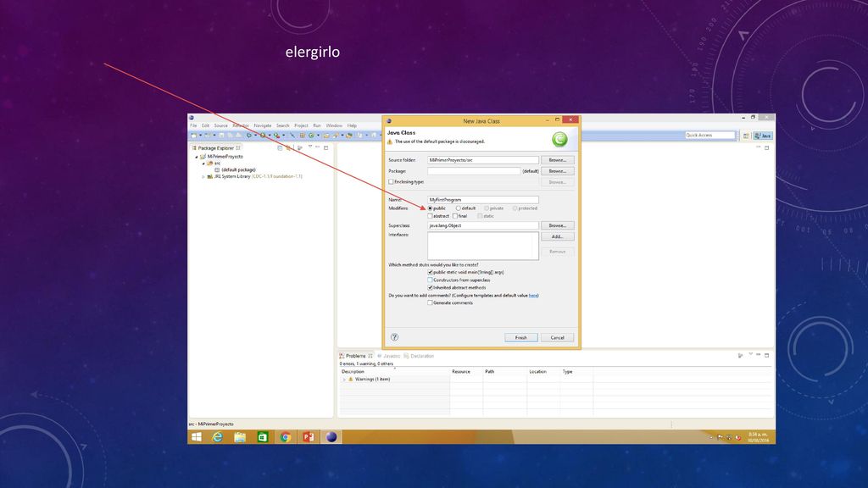The width and height of the screenshot is (868, 488).
Task: Expand the Warnings (1 item) row
Action: (x=344, y=380)
